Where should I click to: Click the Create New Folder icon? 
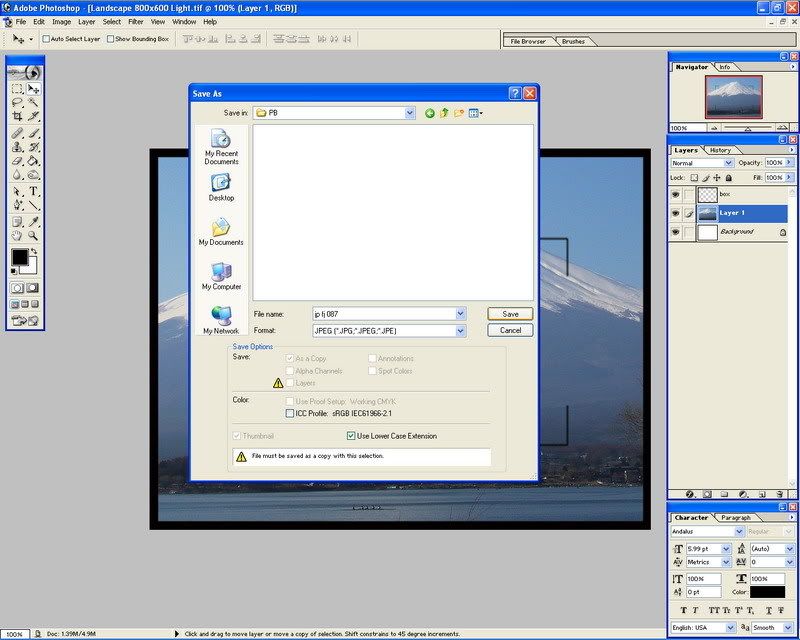[x=459, y=113]
